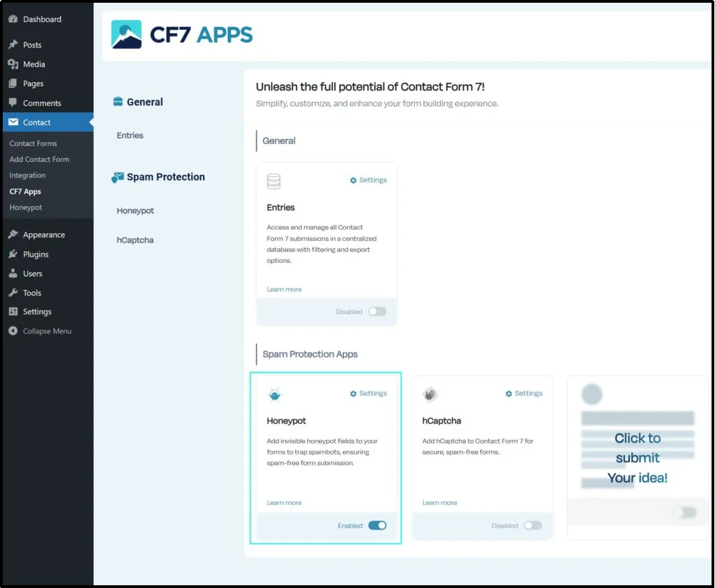
Task: Open the Entries database icon
Action: pyautogui.click(x=274, y=181)
